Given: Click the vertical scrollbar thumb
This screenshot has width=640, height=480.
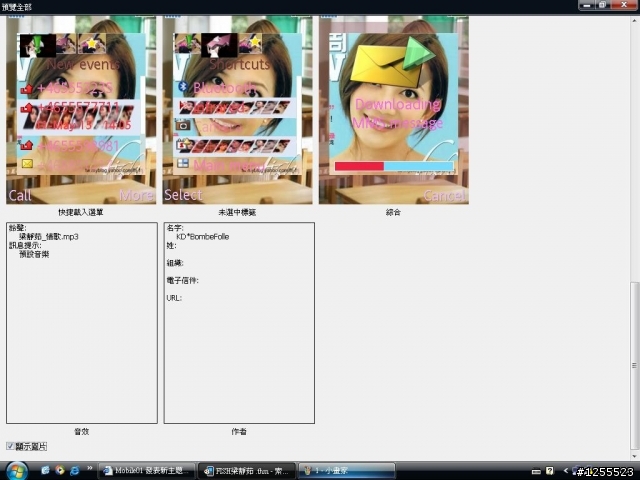Looking at the screenshot, I should click(634, 365).
